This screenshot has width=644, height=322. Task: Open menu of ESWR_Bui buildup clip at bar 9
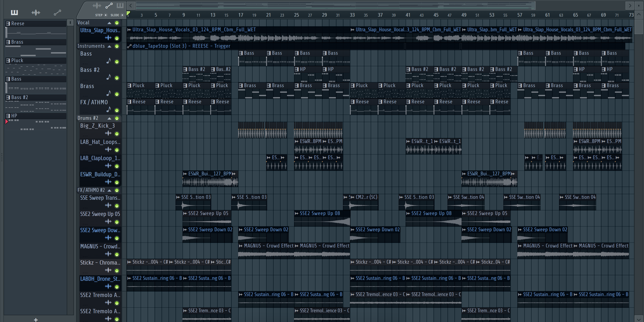(x=185, y=174)
